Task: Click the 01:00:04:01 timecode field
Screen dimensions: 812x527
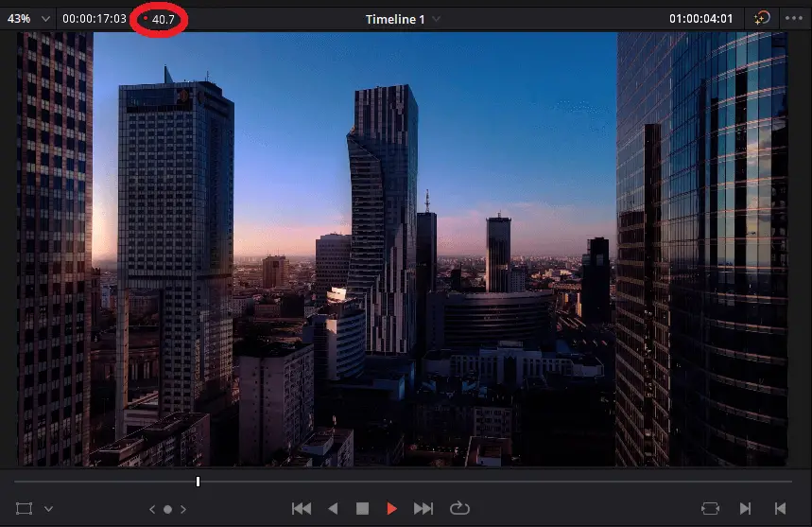Action: pyautogui.click(x=700, y=19)
